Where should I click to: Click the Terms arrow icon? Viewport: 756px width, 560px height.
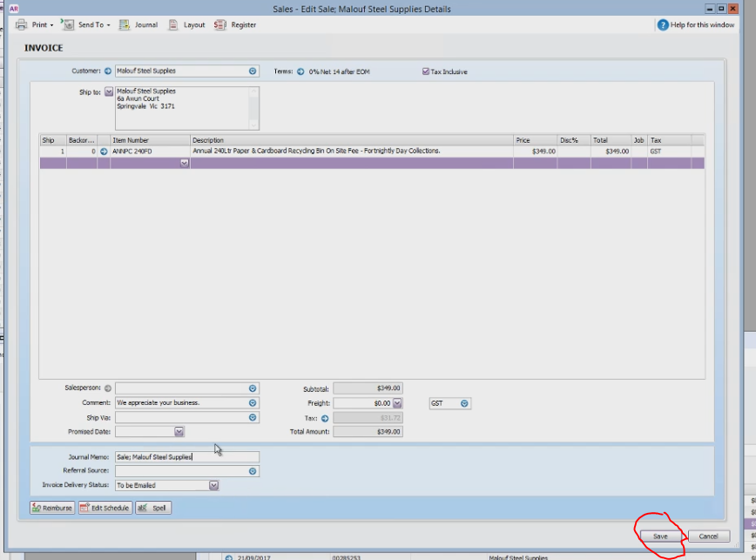pos(300,71)
